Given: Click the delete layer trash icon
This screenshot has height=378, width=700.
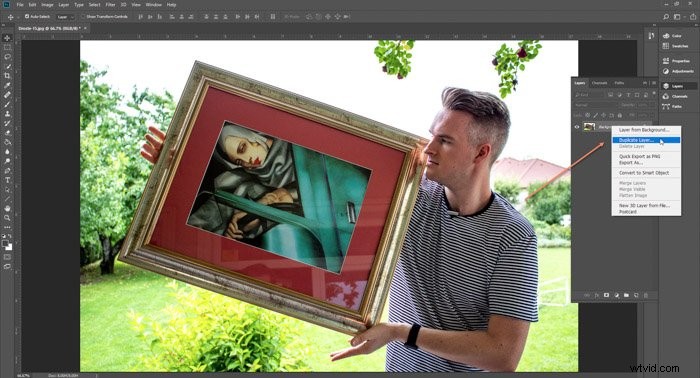Looking at the screenshot, I should coord(646,295).
